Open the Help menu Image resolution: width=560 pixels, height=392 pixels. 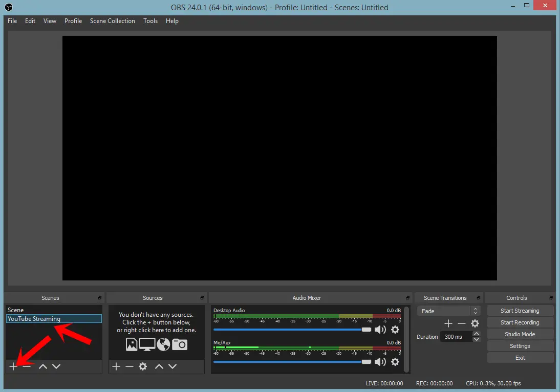[x=172, y=21]
